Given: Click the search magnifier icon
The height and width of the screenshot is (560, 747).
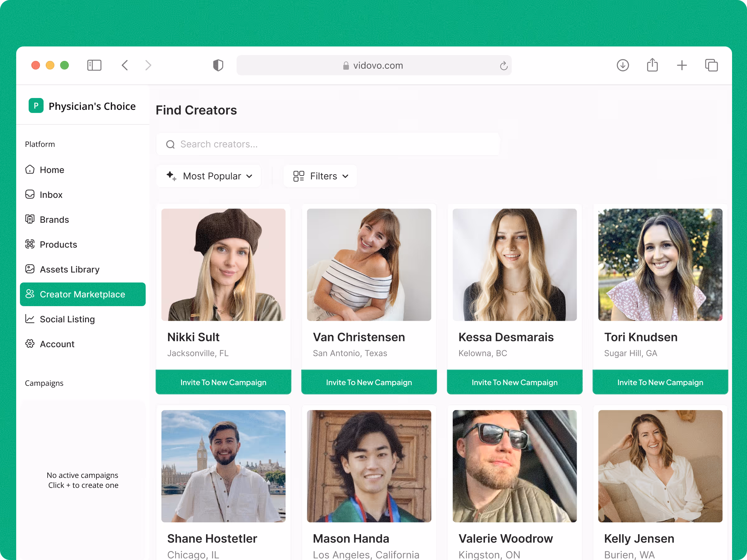Looking at the screenshot, I should [x=171, y=144].
